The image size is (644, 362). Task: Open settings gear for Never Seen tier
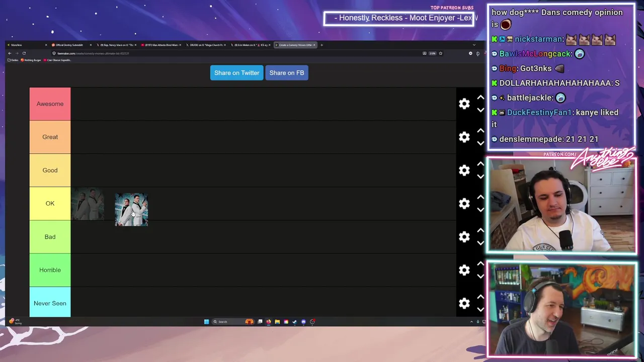464,303
